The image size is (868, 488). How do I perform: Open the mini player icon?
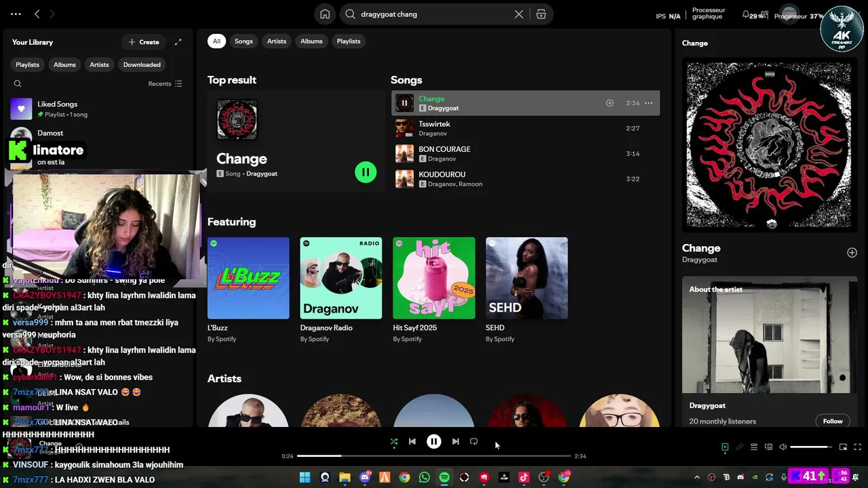click(x=843, y=447)
